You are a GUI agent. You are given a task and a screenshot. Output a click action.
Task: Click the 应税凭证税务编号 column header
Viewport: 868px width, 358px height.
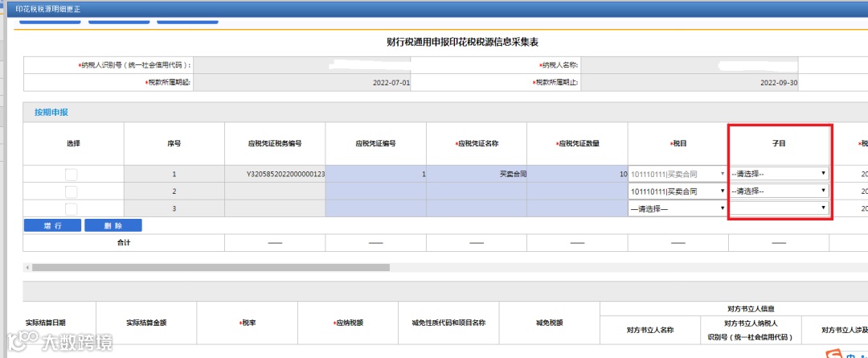coord(275,143)
